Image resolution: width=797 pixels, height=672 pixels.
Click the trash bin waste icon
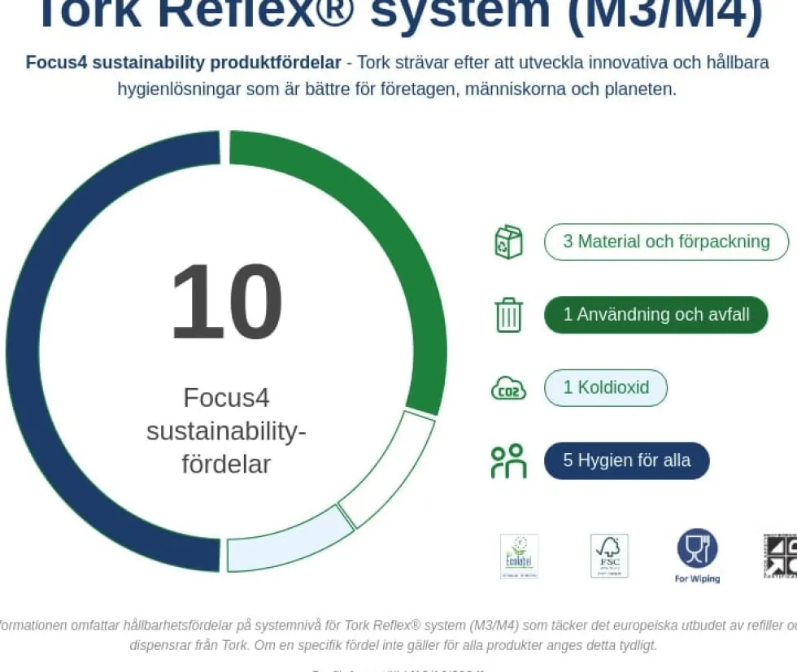click(508, 315)
